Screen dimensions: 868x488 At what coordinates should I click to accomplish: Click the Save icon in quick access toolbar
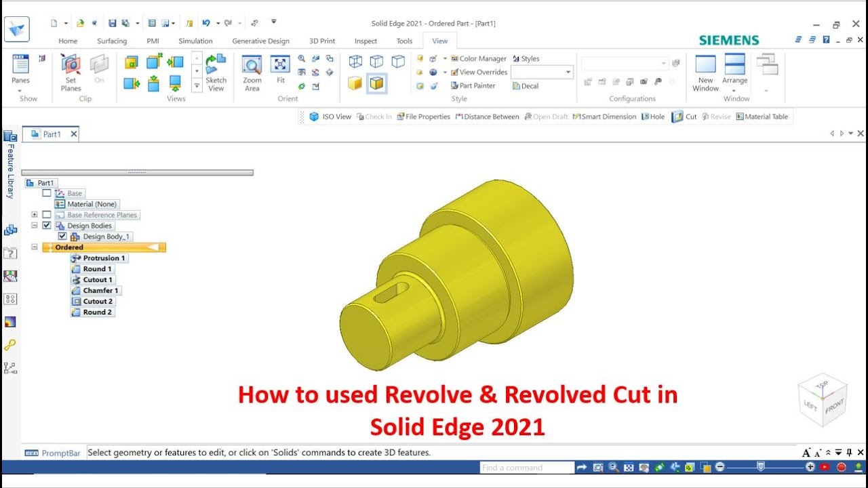pos(113,23)
